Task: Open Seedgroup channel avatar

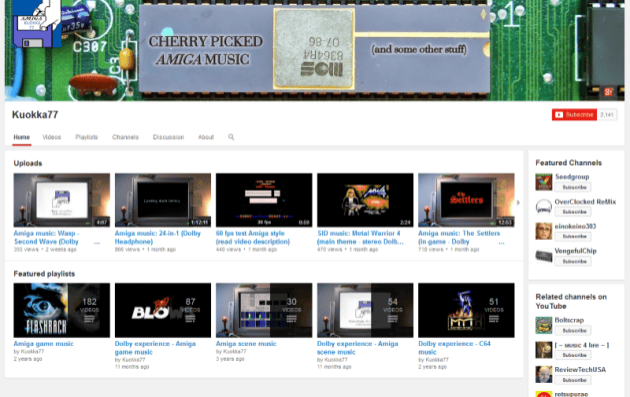Action: (544, 182)
